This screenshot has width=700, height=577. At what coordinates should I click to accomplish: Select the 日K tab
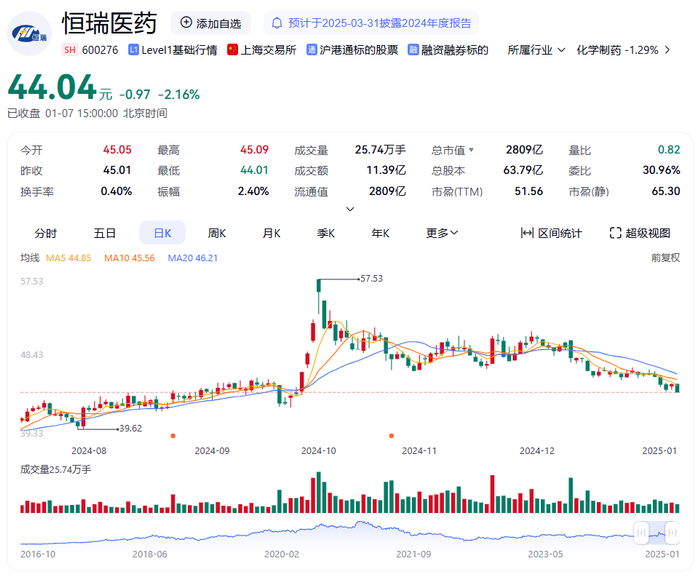tap(162, 233)
